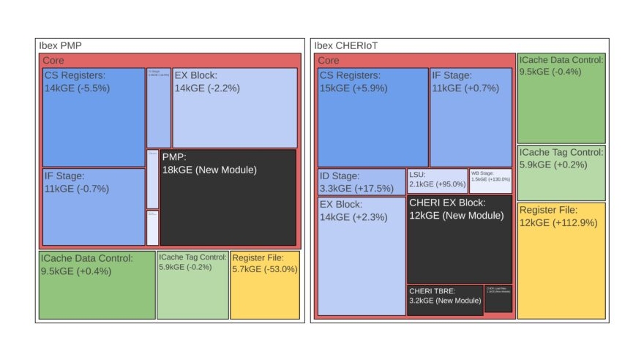This screenshot has height=362, width=644.
Task: Select CS Registers 14kGE (-5.5%) block
Action: [x=94, y=118]
